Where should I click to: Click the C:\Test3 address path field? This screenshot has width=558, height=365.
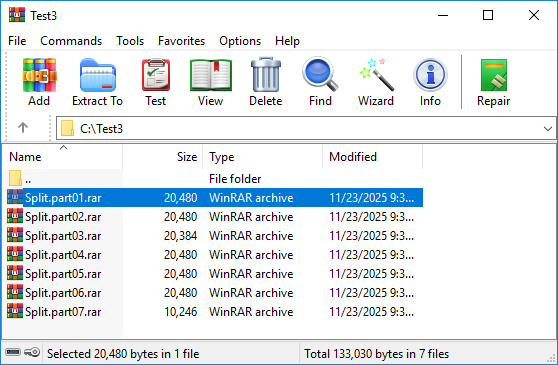pyautogui.click(x=306, y=128)
